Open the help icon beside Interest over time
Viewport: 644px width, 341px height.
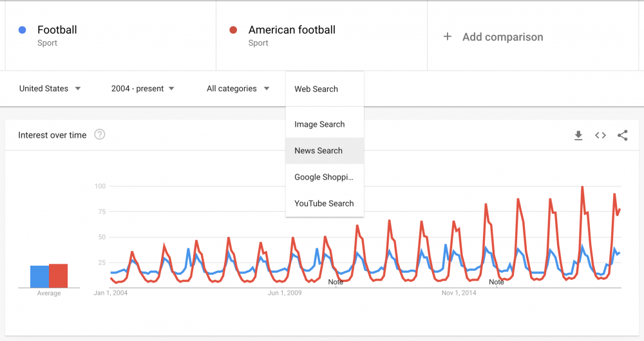(100, 134)
